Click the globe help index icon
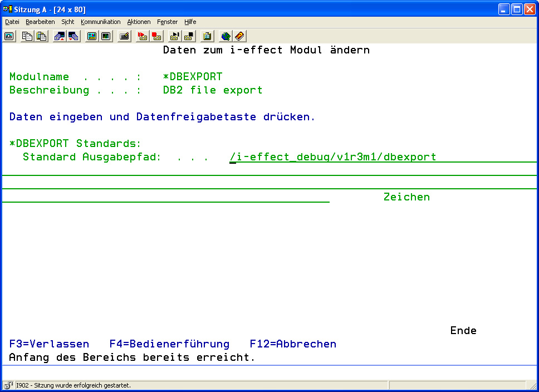This screenshot has width=539, height=392. [226, 36]
